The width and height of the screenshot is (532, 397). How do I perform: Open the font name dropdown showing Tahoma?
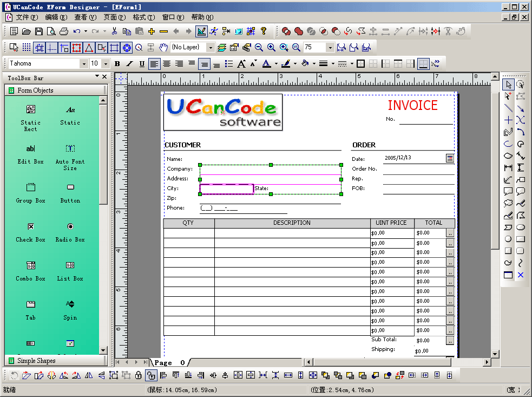pos(83,64)
